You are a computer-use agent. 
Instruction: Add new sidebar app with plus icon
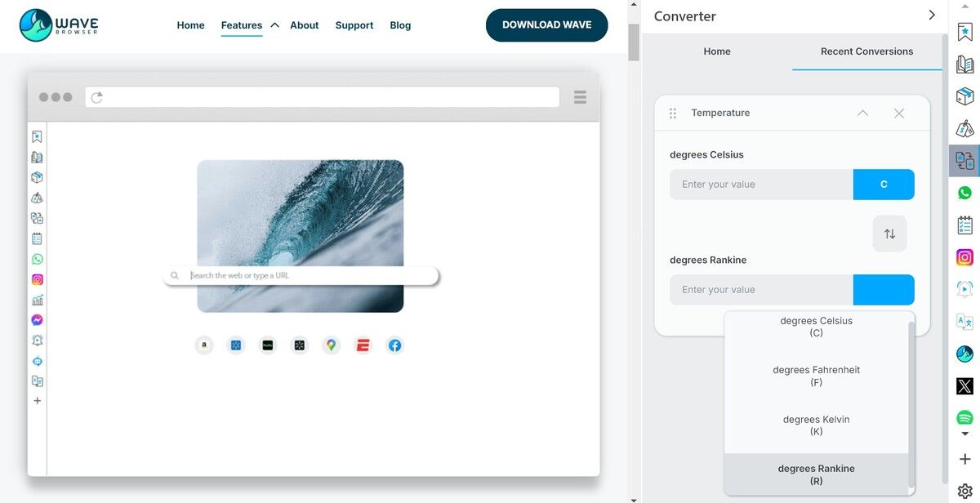964,459
